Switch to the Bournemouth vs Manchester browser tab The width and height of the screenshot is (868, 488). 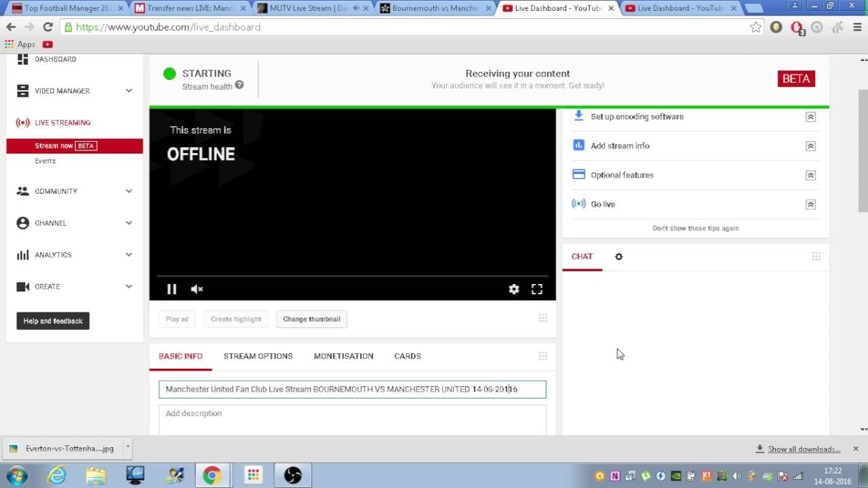pyautogui.click(x=434, y=8)
